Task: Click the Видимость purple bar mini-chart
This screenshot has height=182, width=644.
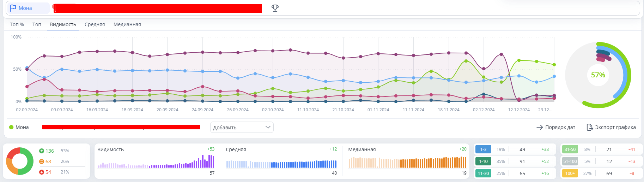Action: [x=156, y=163]
